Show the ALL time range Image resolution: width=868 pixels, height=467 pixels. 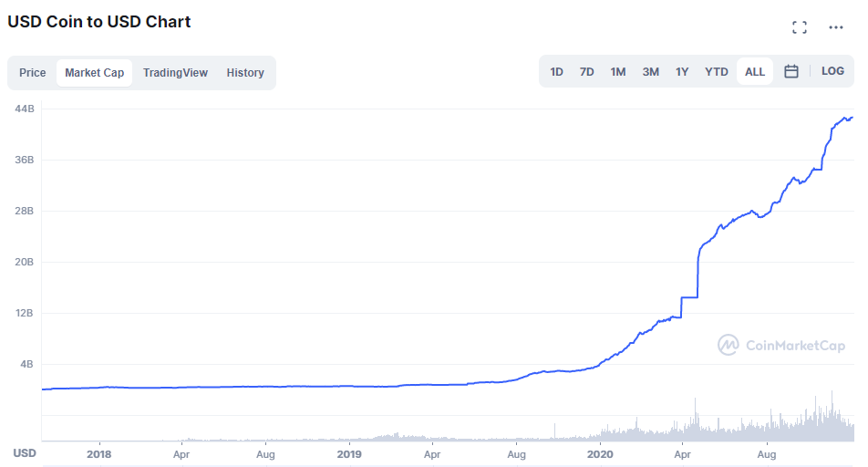pyautogui.click(x=755, y=71)
